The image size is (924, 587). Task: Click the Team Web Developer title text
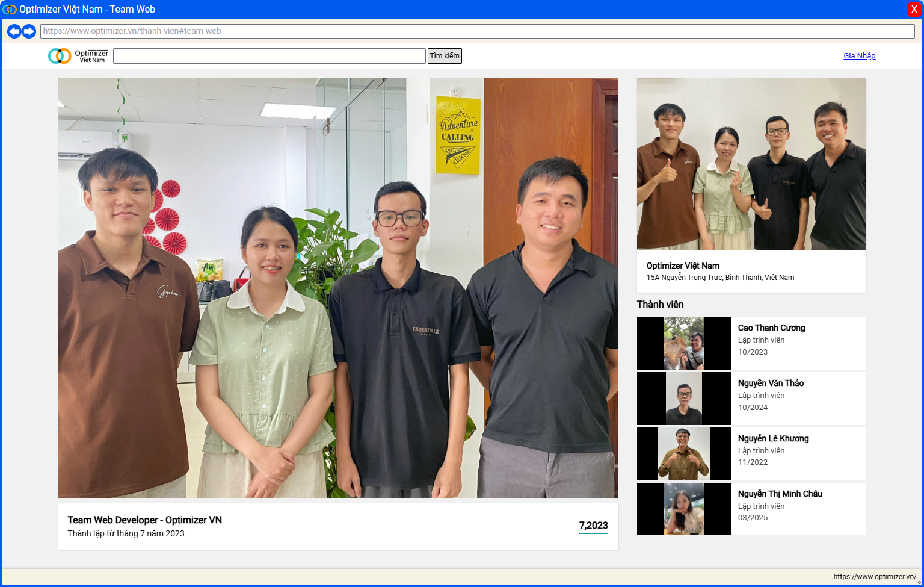tap(144, 520)
